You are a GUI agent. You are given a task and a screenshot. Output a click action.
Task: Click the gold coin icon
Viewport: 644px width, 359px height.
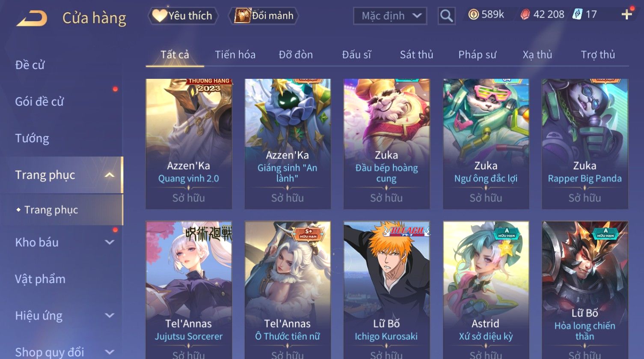473,15
